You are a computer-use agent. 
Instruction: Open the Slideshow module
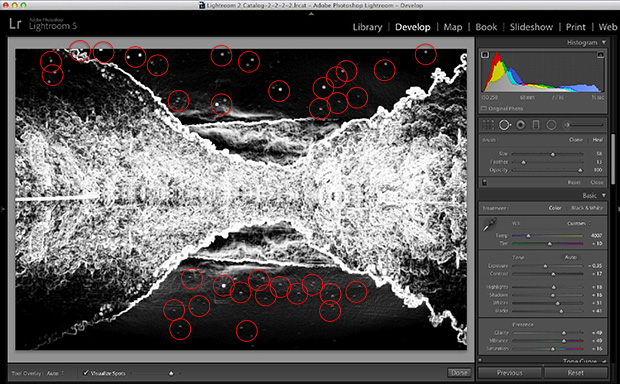point(531,27)
